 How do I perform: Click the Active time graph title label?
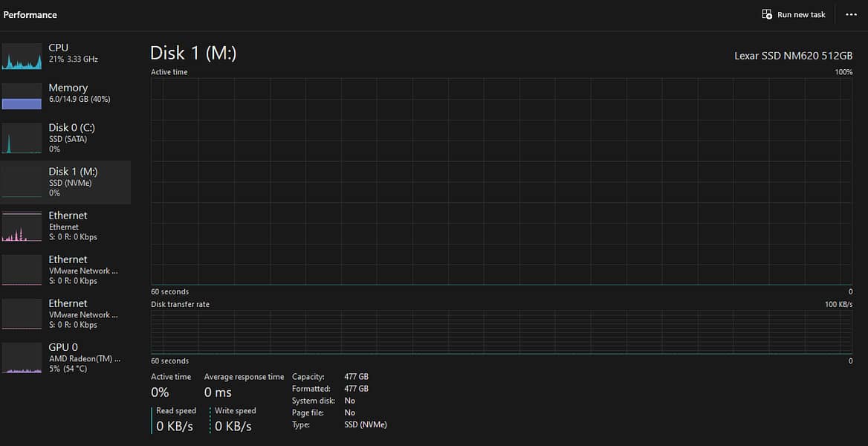pos(169,72)
